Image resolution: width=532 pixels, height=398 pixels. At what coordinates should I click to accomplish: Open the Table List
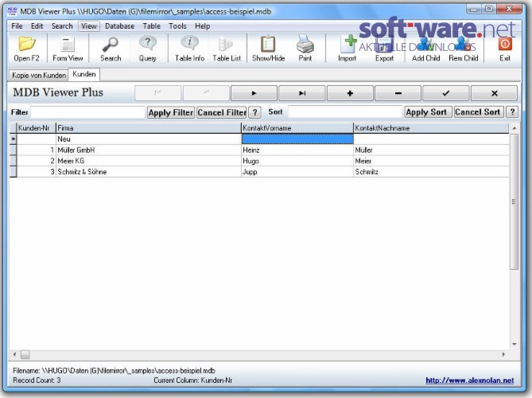click(x=227, y=49)
